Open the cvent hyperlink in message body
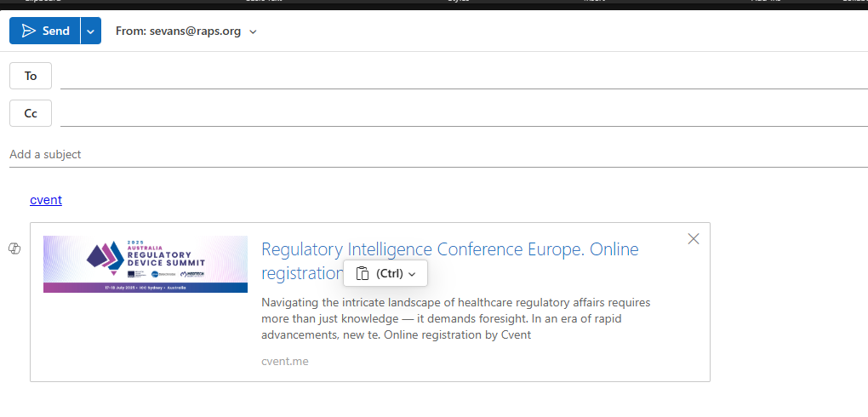The image size is (868, 417). point(46,200)
